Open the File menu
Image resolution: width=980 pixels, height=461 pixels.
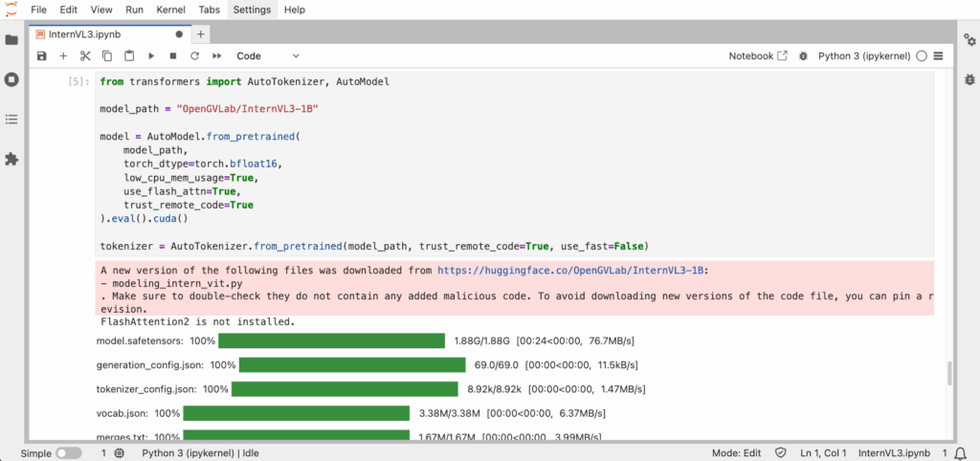[38, 10]
